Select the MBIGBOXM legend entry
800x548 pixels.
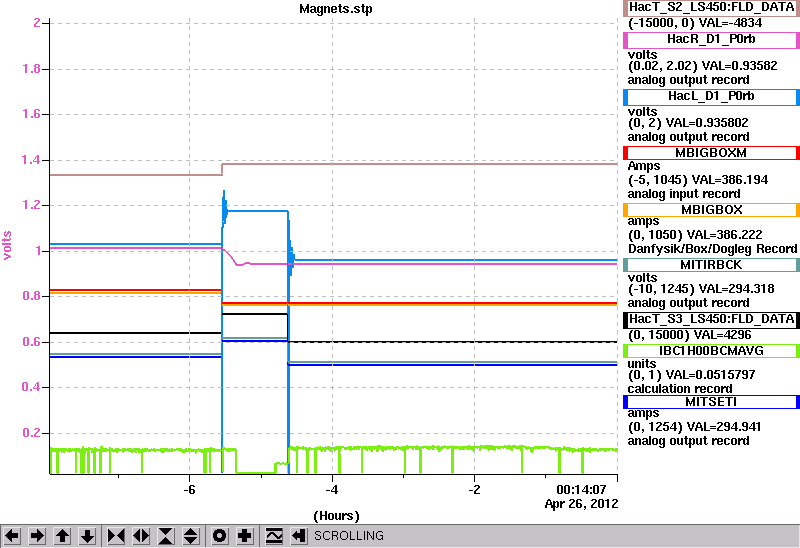tap(711, 153)
